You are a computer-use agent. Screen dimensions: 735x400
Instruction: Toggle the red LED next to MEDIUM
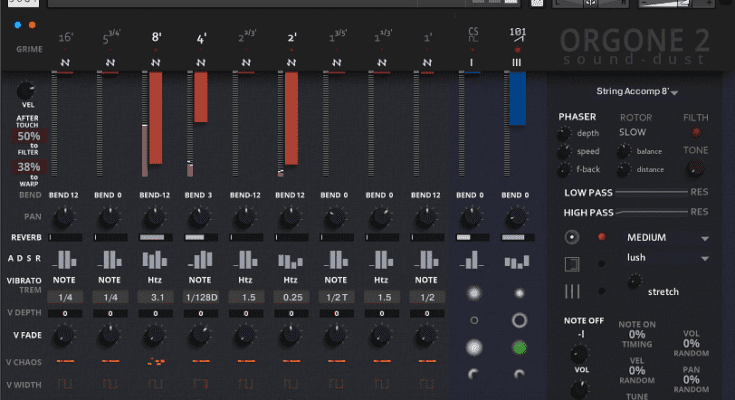pyautogui.click(x=601, y=238)
